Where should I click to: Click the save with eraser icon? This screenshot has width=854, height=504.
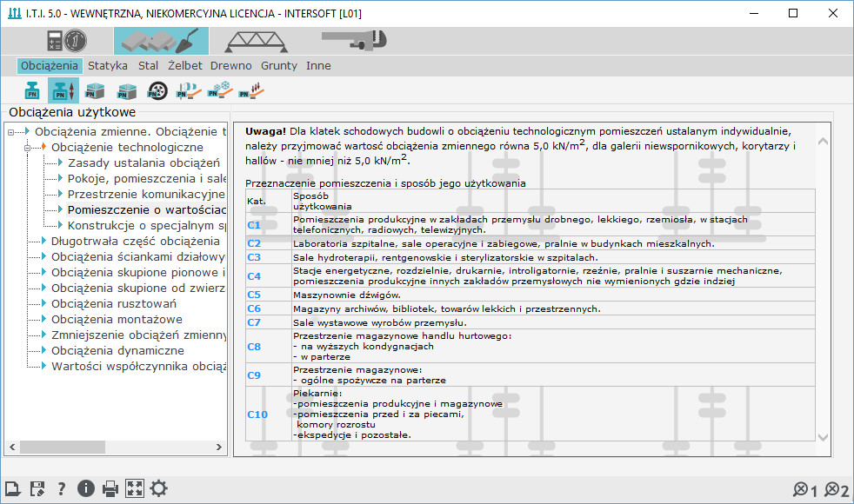(37, 488)
